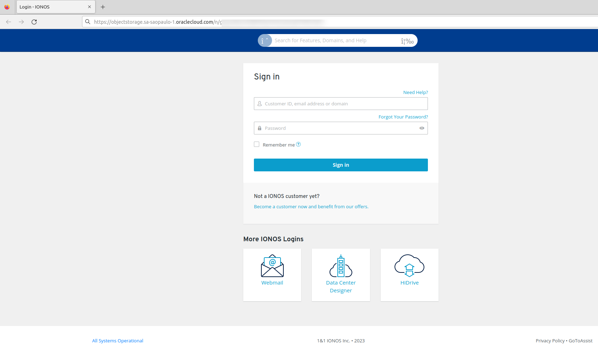Go back to the previous page
This screenshot has height=364, width=598.
point(9,22)
